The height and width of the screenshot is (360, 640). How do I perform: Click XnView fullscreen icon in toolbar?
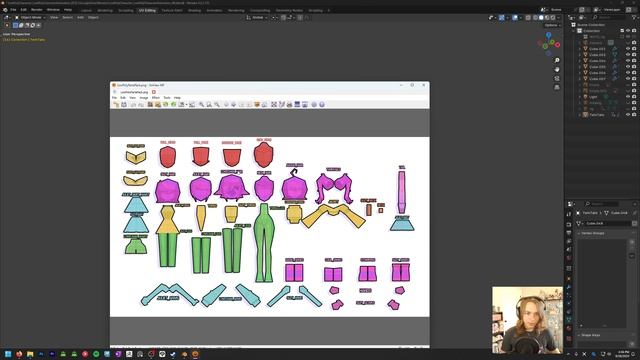pyautogui.click(x=274, y=105)
